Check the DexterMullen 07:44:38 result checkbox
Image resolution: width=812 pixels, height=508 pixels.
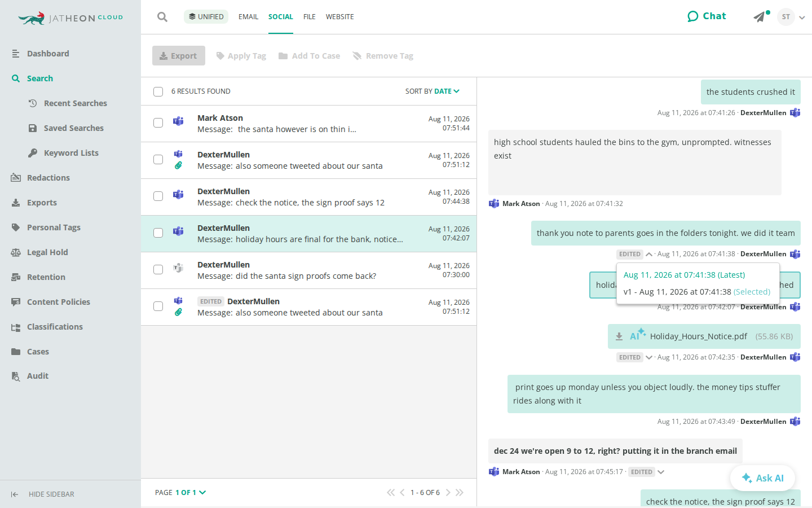click(x=158, y=196)
